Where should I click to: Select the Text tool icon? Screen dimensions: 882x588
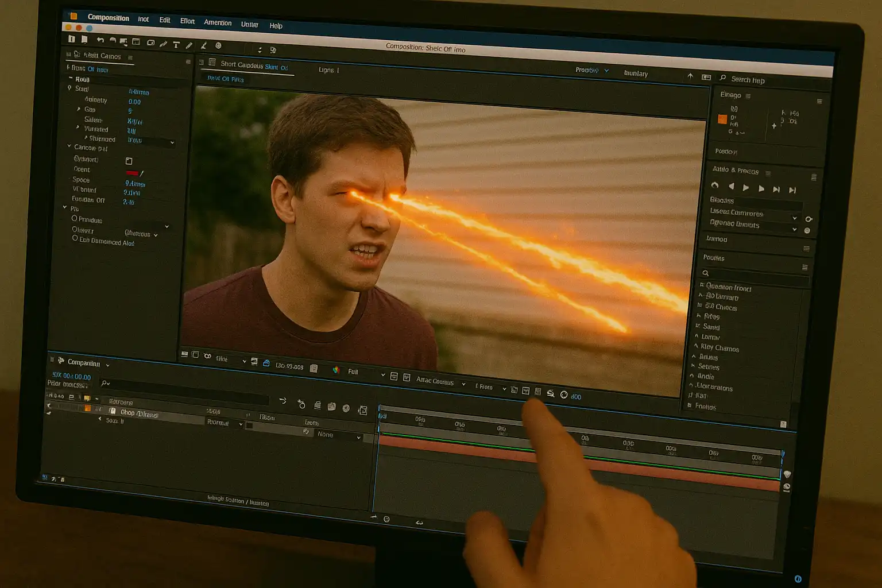pyautogui.click(x=176, y=44)
